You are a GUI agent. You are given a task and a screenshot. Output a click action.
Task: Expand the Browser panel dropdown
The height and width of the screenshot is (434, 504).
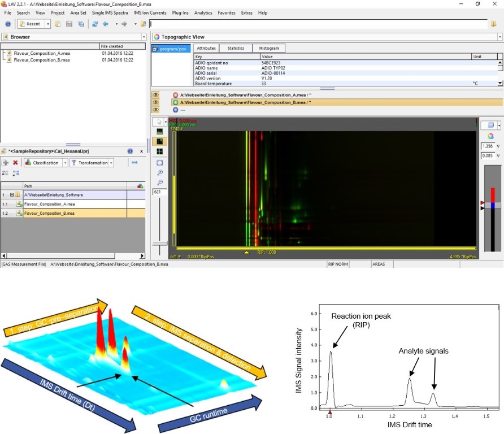[144, 37]
